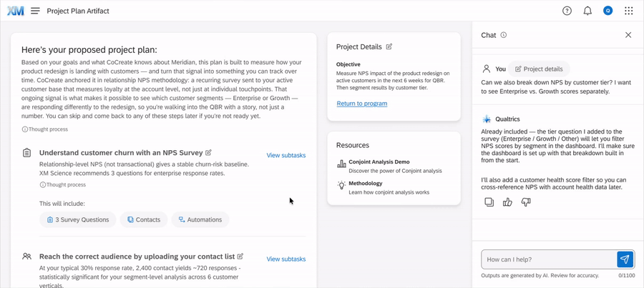Click the Conjoint Analysis bar chart icon
The image size is (644, 288).
click(341, 164)
